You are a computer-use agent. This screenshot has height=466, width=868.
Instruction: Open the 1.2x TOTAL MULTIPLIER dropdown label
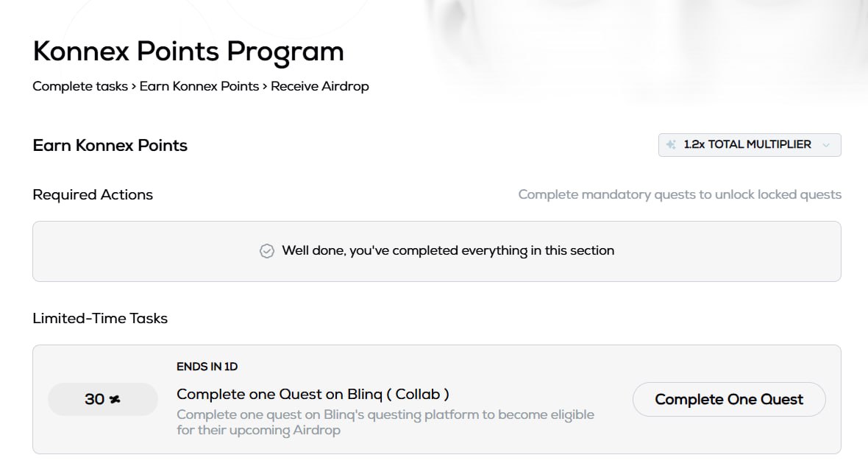747,145
